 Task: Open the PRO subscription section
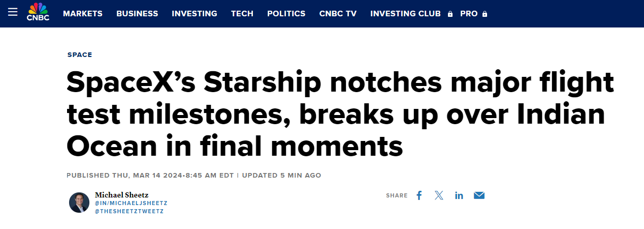pyautogui.click(x=469, y=14)
